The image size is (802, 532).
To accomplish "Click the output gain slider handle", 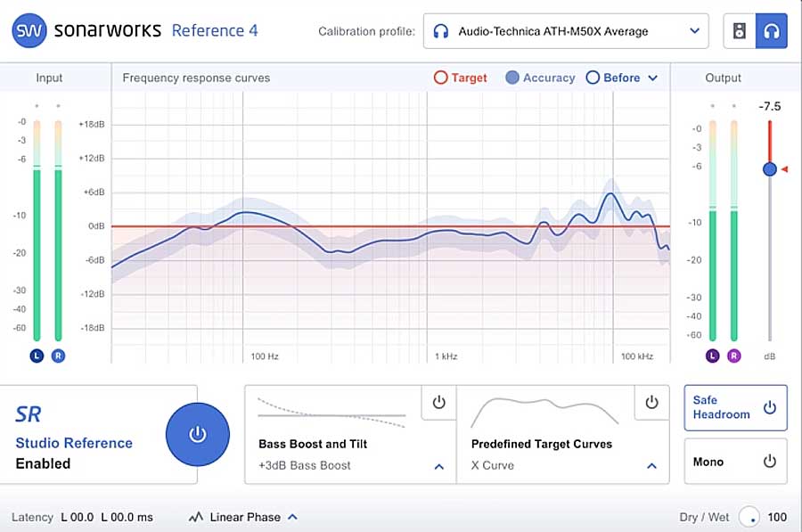I will point(770,168).
